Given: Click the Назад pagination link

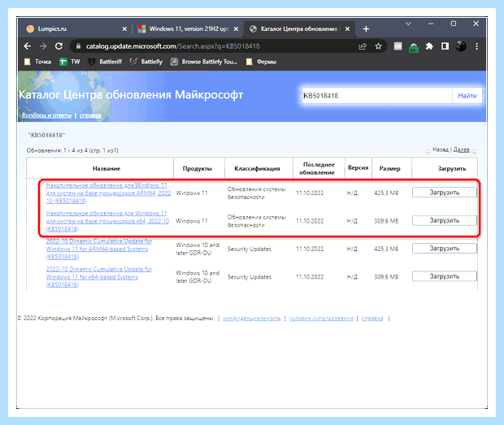Looking at the screenshot, I should (441, 150).
